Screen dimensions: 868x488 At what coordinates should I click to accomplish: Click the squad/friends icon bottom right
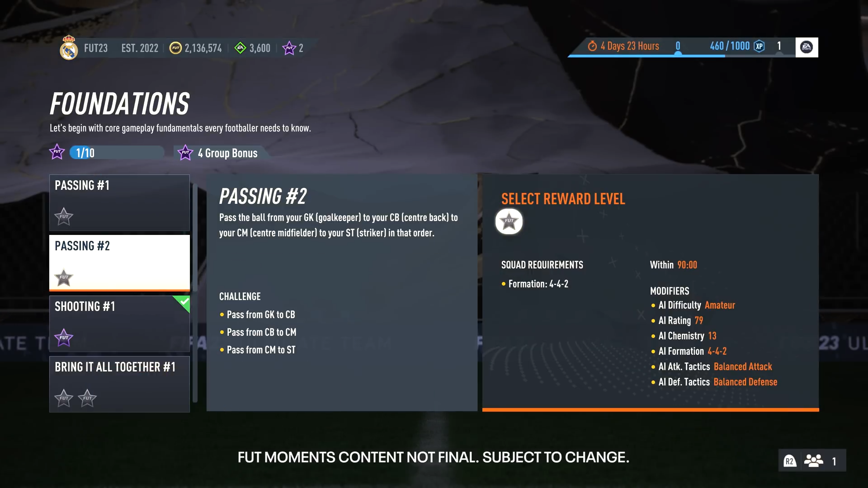click(x=813, y=460)
